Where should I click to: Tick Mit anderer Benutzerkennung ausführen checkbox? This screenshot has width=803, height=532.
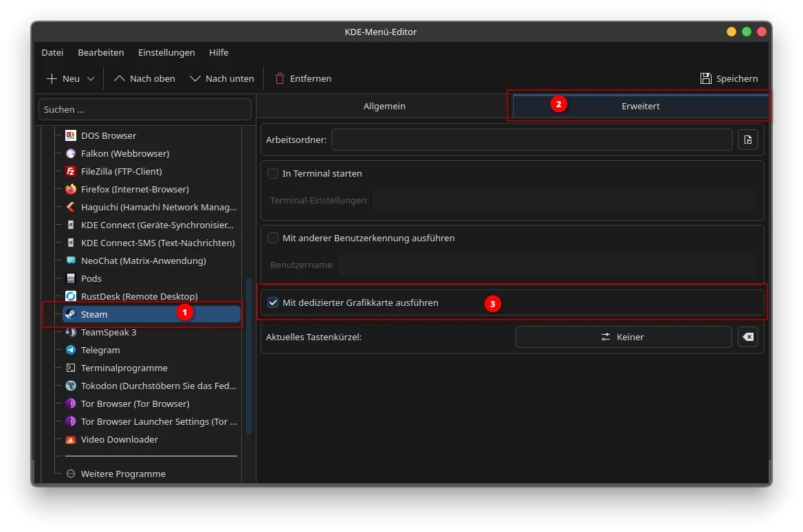[x=273, y=238]
